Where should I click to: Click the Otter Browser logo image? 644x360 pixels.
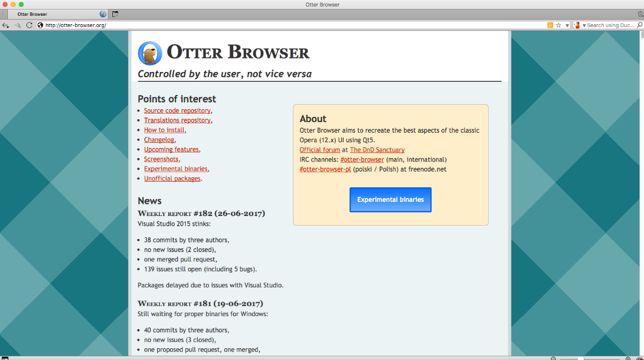[x=150, y=53]
